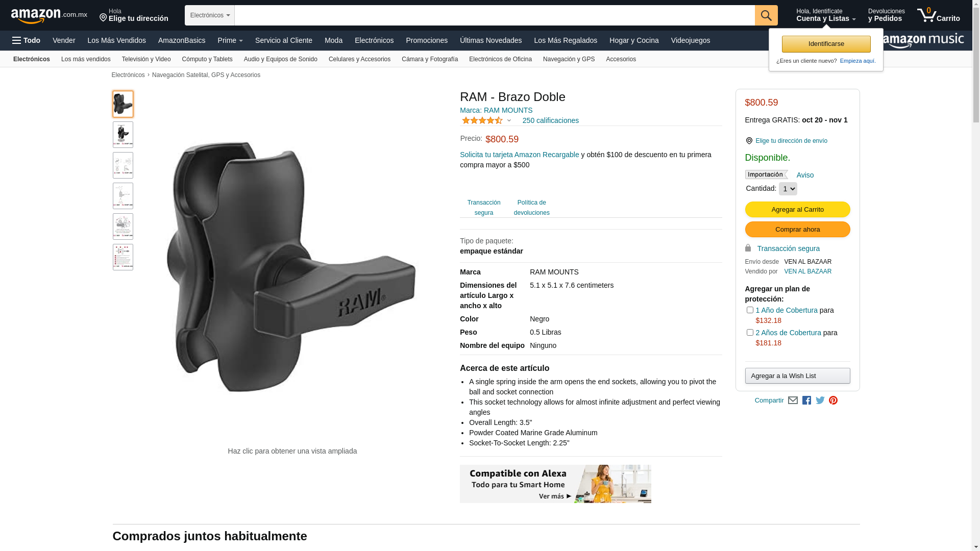
Task: Click the magnifying glass search button
Action: tap(766, 15)
